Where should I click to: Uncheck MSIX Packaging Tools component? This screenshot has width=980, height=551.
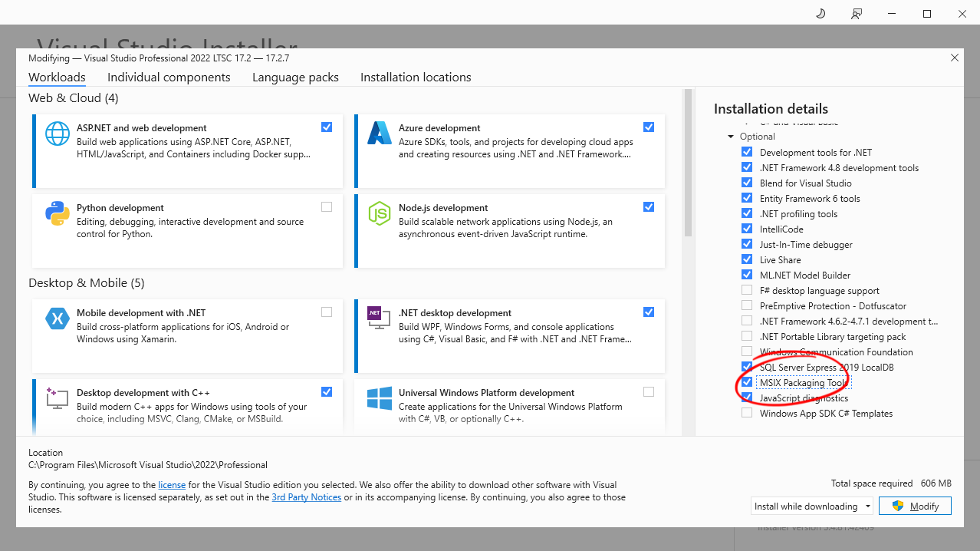coord(747,382)
